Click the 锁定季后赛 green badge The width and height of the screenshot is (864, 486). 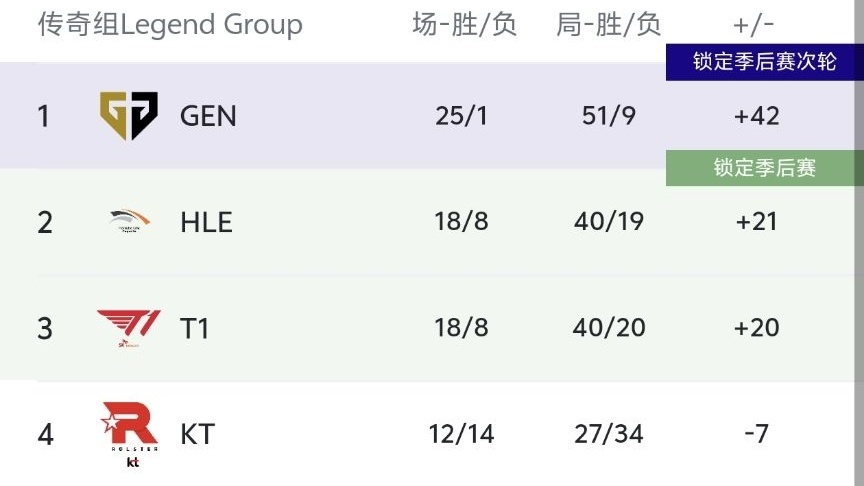764,168
